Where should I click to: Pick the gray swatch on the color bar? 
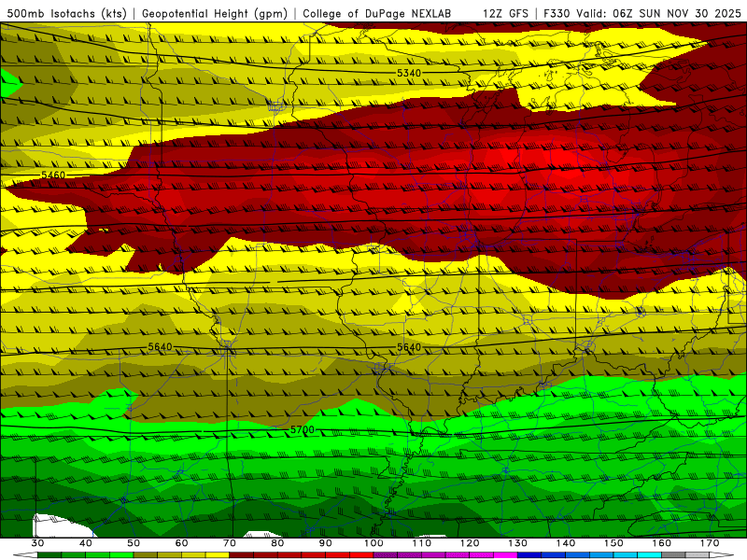coord(673,555)
